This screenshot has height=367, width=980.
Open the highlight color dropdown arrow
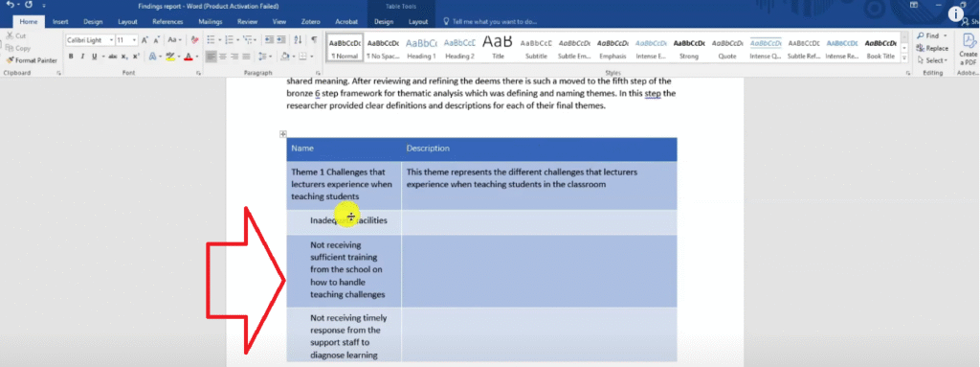(179, 57)
